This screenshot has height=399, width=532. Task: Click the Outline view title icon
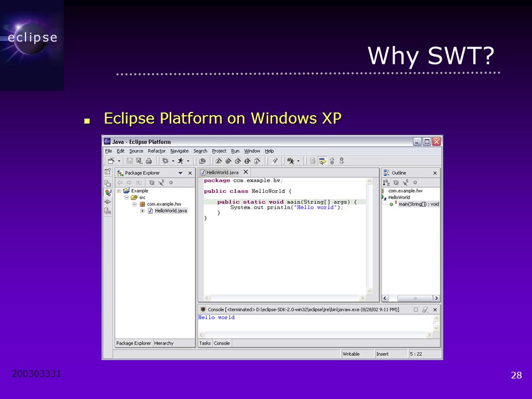[x=386, y=173]
